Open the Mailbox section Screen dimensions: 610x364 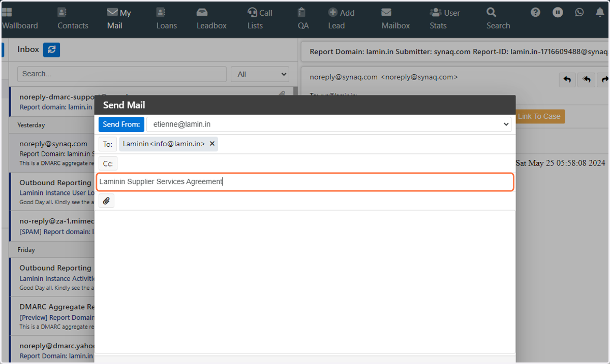pos(395,19)
